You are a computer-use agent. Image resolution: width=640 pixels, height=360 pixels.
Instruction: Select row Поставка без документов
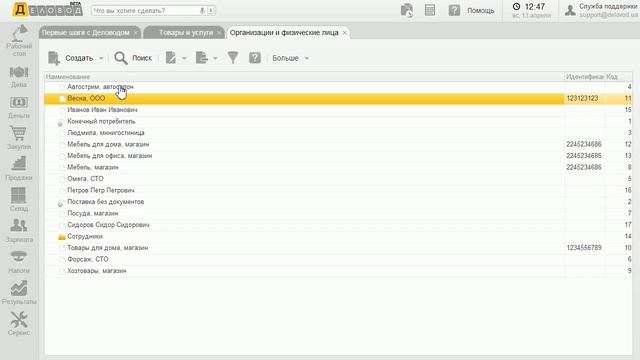338,202
